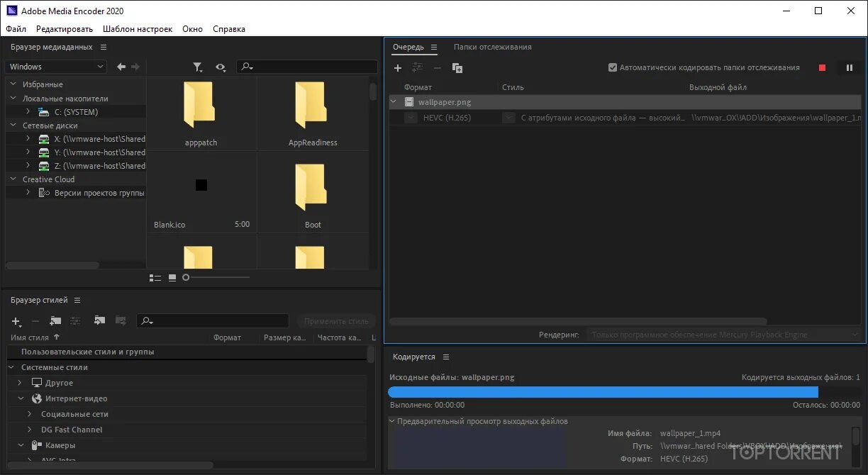Switch Media Browser to list view
Image resolution: width=868 pixels, height=475 pixels.
(x=155, y=278)
